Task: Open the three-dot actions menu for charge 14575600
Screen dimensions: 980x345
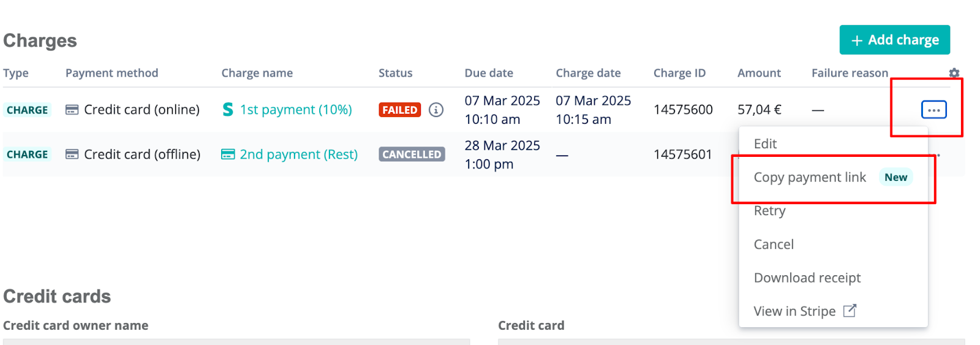Action: pos(933,110)
